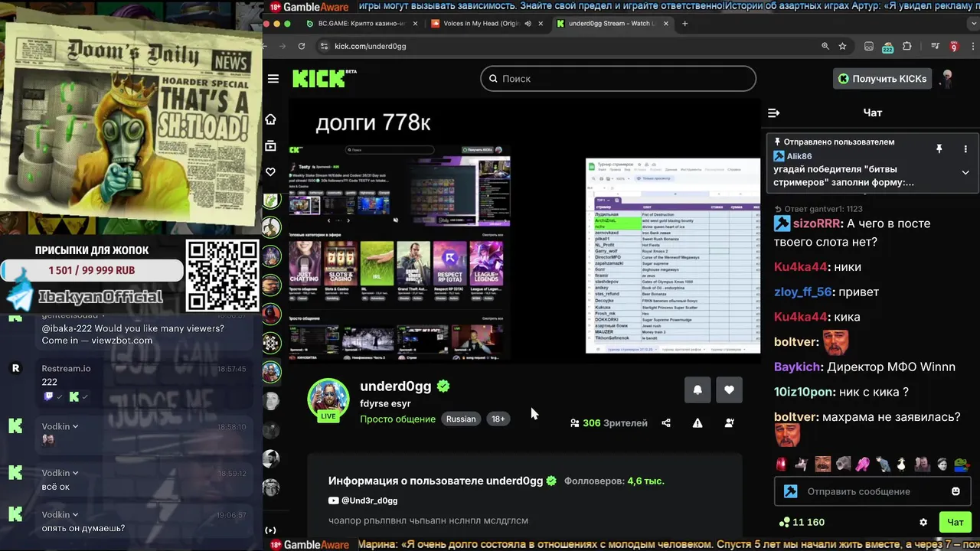The image size is (980, 551).
Task: Bookmark this page with the star icon
Action: coord(842,46)
